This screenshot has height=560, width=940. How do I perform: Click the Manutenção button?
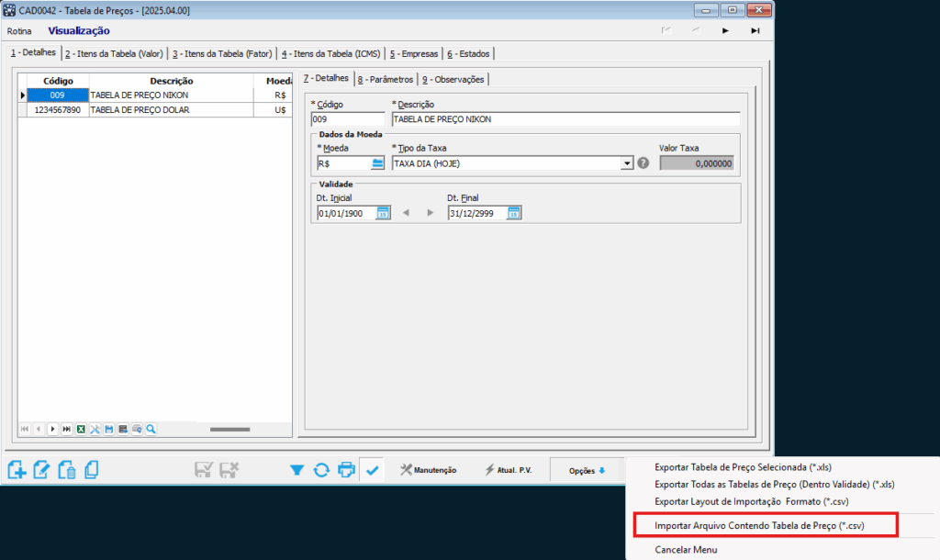coord(429,470)
